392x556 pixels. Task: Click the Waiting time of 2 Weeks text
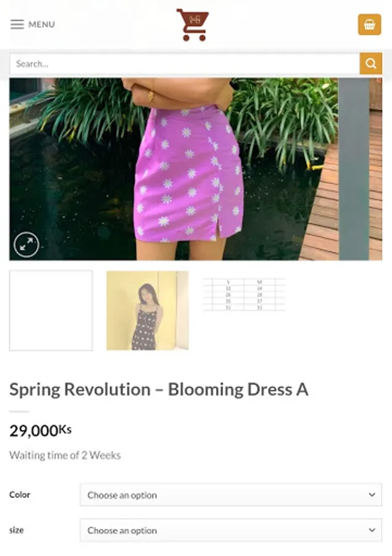click(65, 455)
